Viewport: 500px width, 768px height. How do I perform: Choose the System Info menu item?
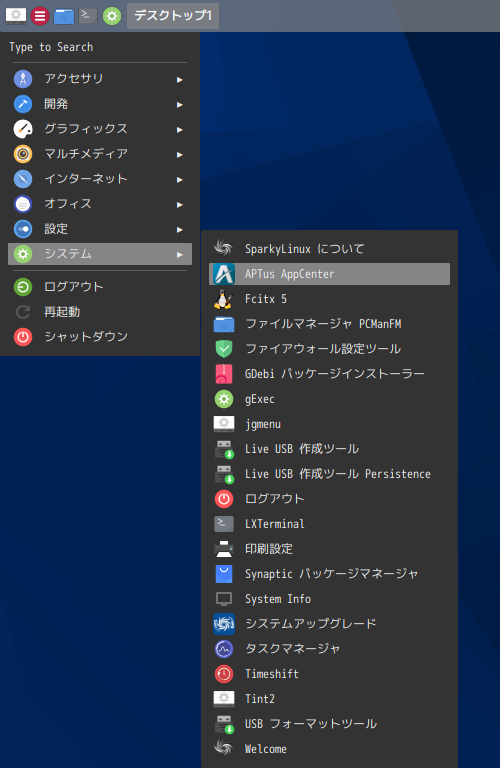point(329,599)
